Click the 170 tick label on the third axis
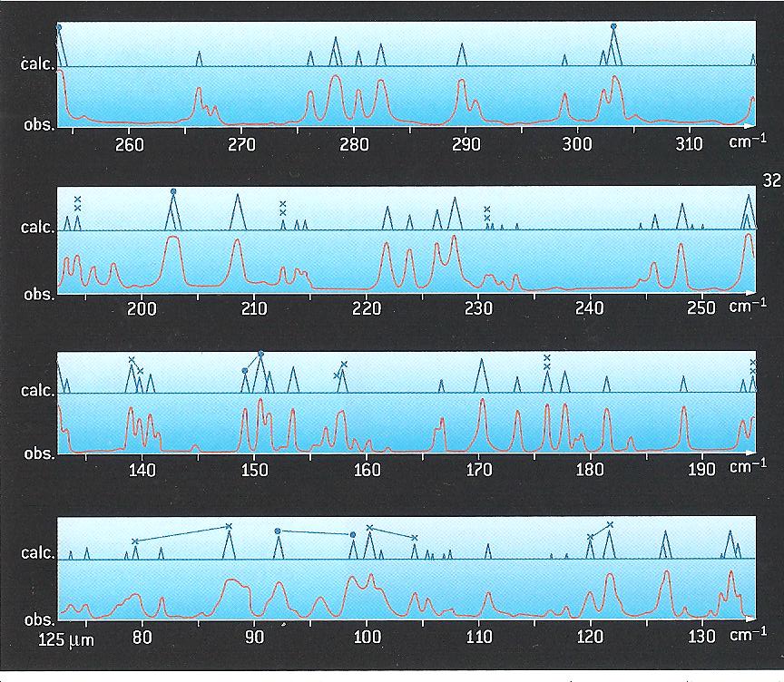Screen dimensions: 784x682 (x=479, y=470)
